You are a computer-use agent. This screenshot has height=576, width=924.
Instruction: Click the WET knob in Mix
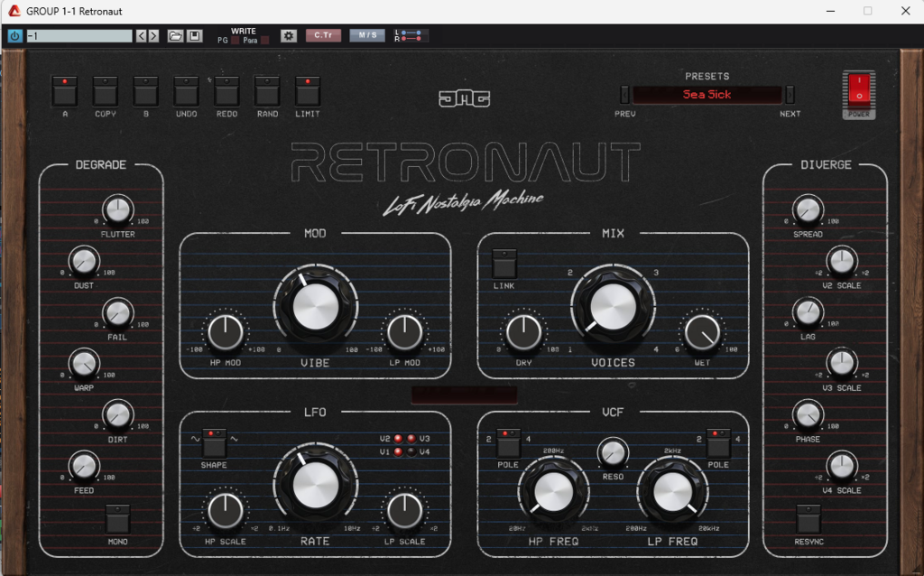tap(702, 332)
